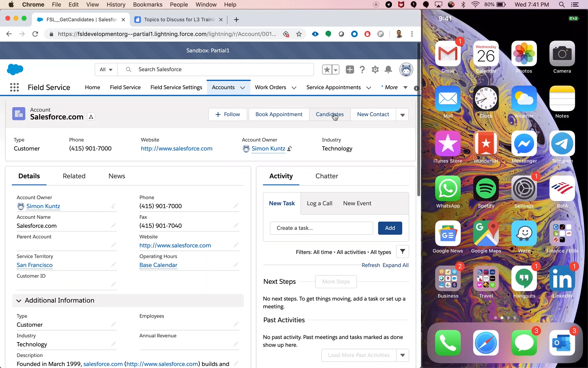The width and height of the screenshot is (588, 368).
Task: Edit the Phone field pencil icon
Action: [x=236, y=206]
